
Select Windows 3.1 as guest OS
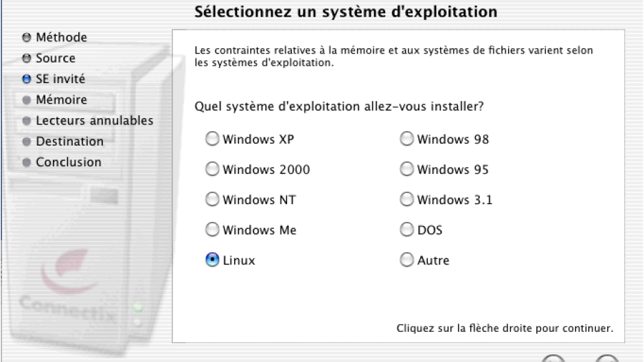[x=406, y=199]
